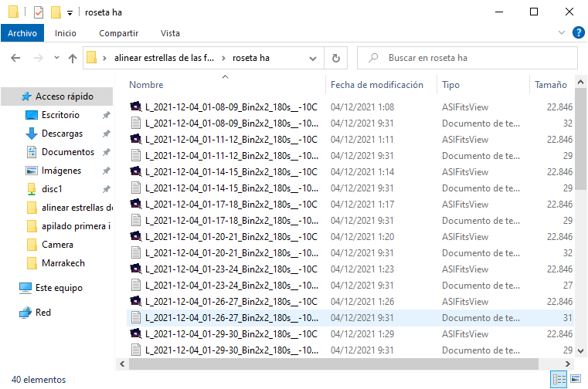
Task: Switch to details view layout icon
Action: 559,379
